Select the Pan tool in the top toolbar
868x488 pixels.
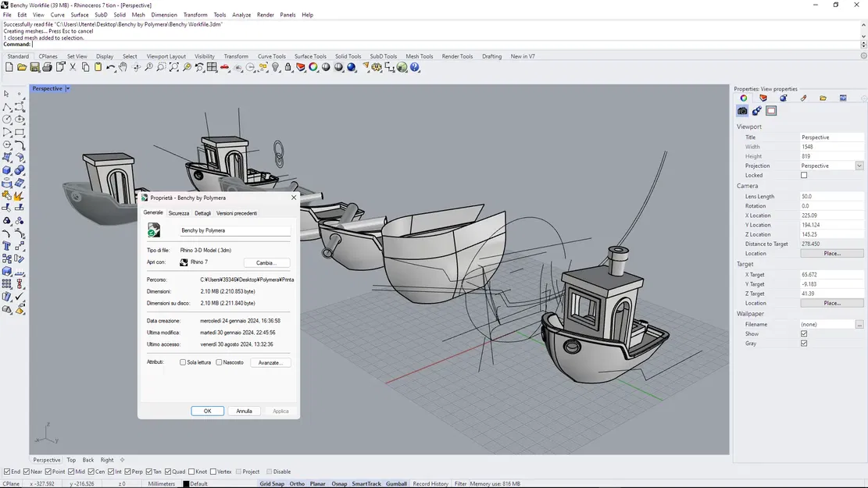click(123, 67)
